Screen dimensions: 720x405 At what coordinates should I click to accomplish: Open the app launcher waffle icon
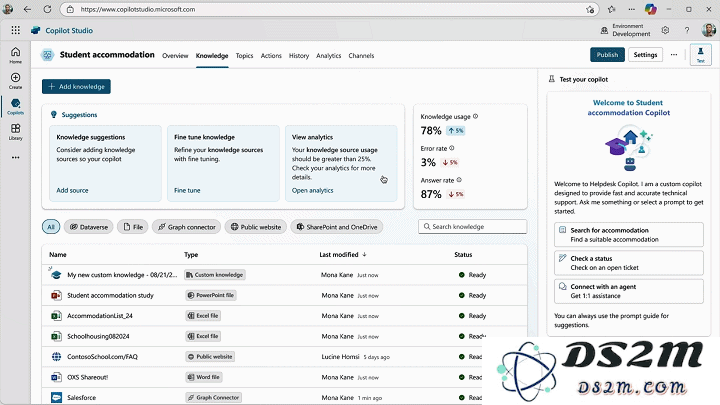[x=16, y=30]
